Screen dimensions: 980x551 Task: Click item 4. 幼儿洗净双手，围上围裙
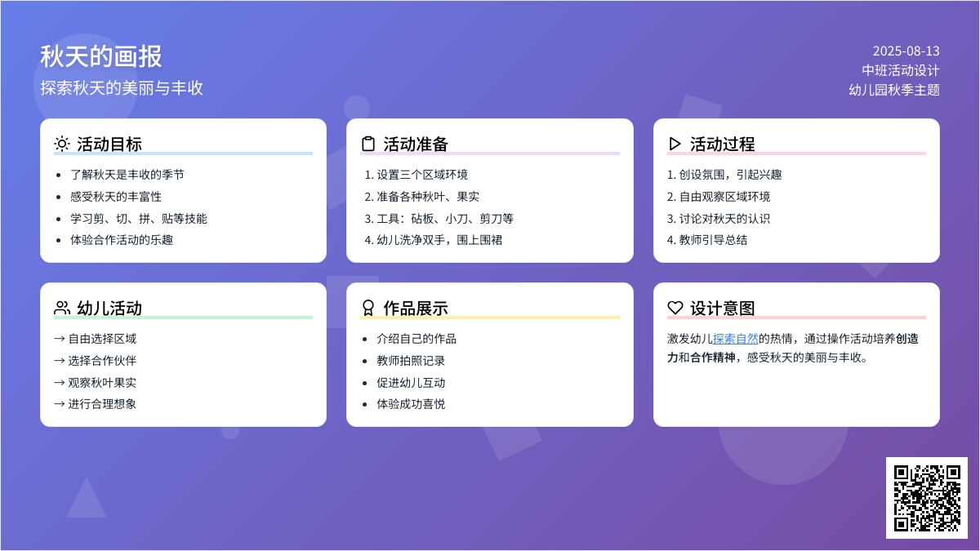click(434, 239)
